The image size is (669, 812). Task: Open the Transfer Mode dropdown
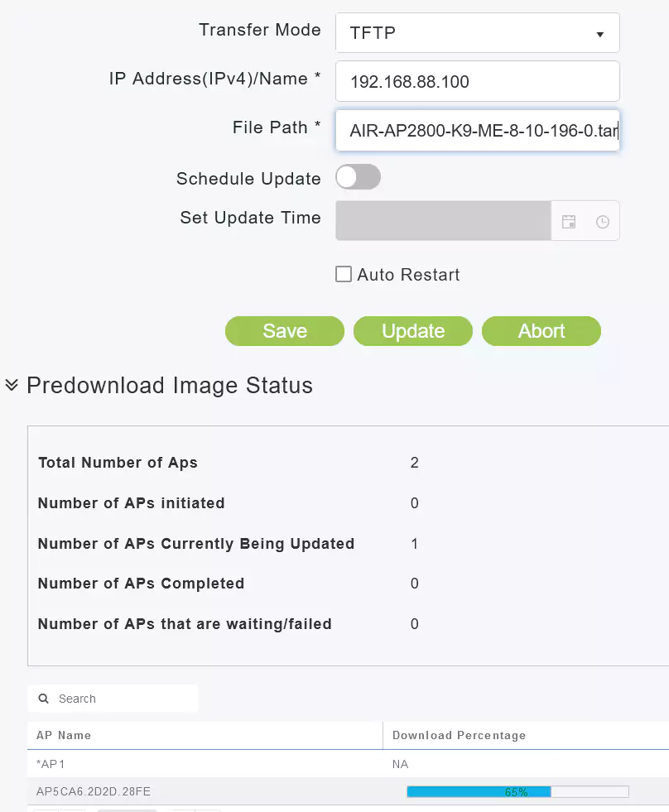point(478,33)
